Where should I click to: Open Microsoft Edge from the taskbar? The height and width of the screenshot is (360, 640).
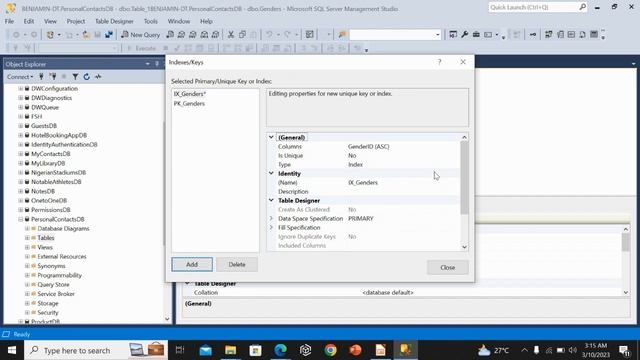(x=280, y=350)
